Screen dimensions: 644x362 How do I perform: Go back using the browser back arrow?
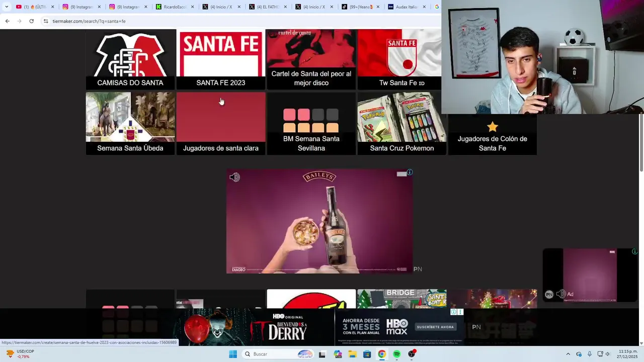coord(7,21)
